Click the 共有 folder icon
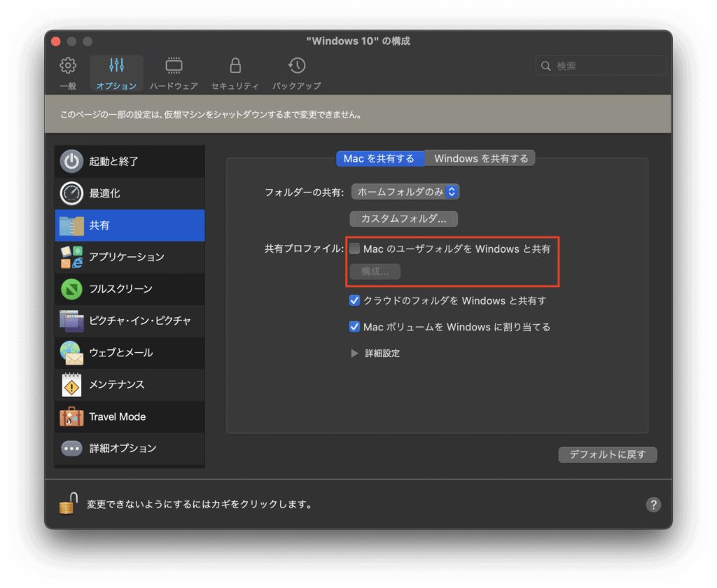 [x=71, y=225]
